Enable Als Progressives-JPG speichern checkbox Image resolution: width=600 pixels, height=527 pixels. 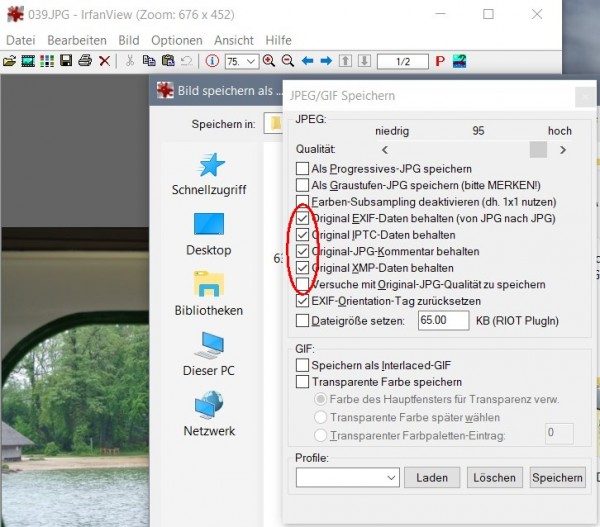[x=302, y=168]
